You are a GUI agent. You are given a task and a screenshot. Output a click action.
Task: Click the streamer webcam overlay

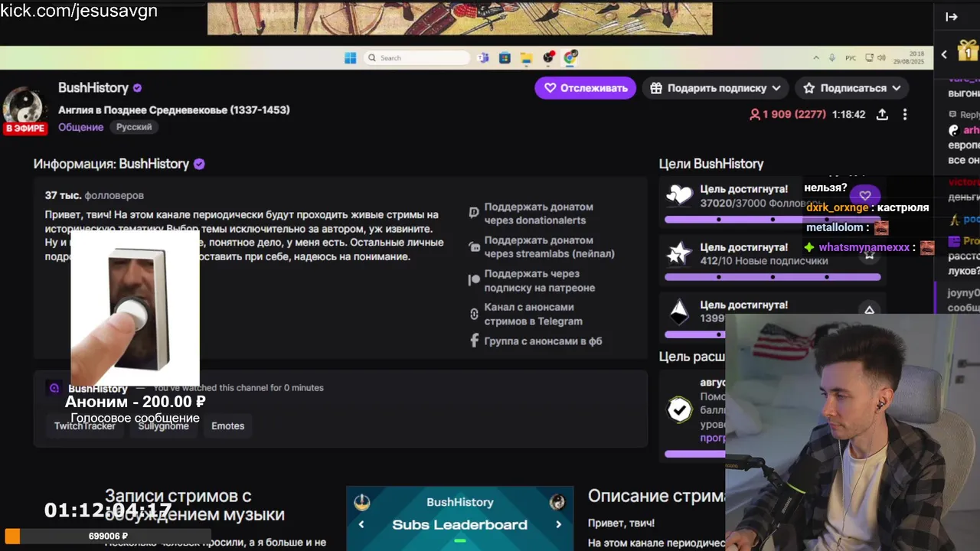852,432
